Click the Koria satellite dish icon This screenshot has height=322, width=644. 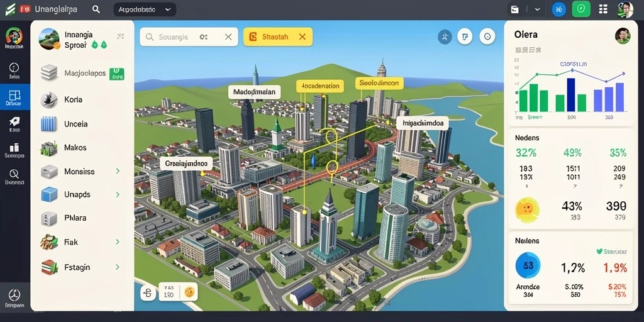click(49, 99)
